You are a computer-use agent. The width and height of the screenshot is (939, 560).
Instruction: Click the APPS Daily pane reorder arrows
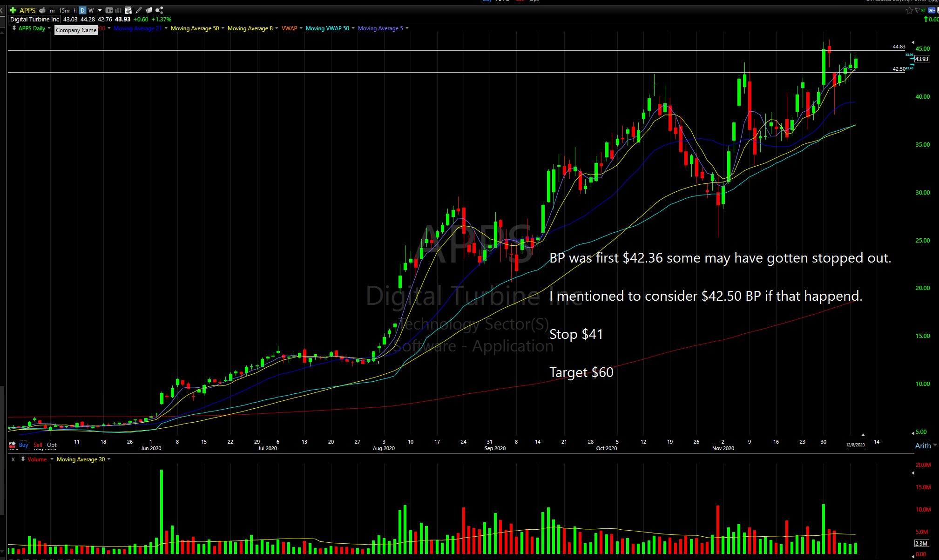click(x=14, y=28)
